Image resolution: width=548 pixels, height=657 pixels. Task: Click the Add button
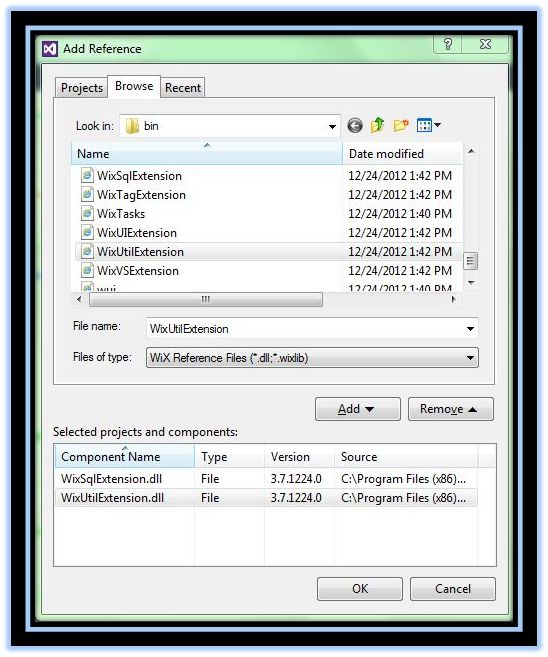coord(357,409)
